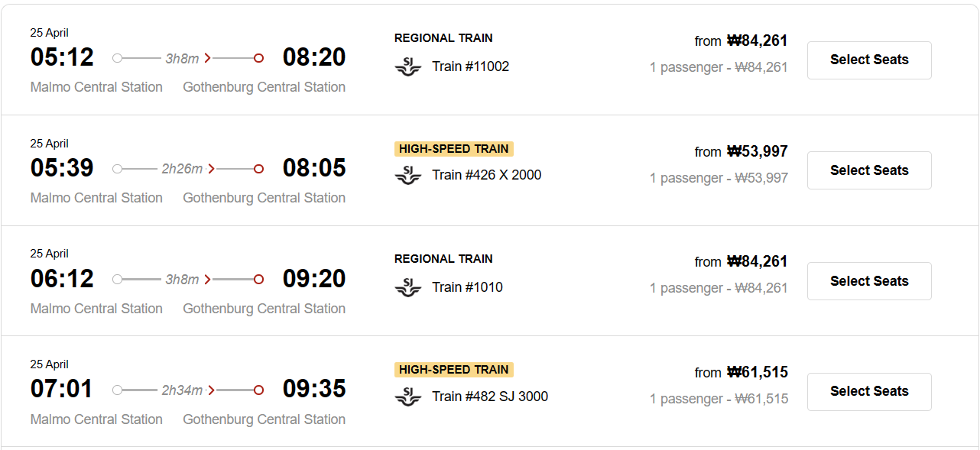This screenshot has width=980, height=450.
Task: Select Seats for Train #1010
Action: 869,281
